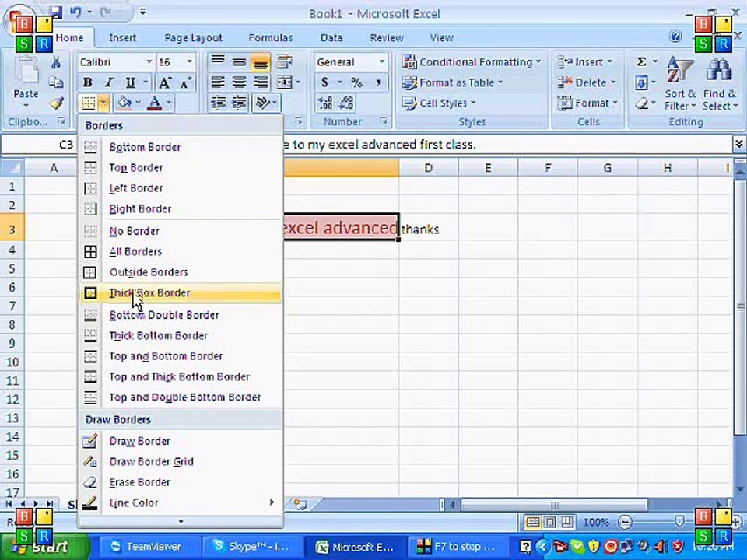Click Decrease Decimal icon
This screenshot has width=747, height=560.
(347, 103)
